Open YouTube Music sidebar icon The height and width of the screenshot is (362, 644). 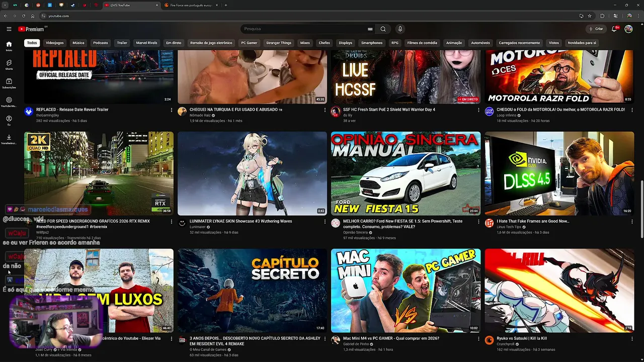(9, 102)
